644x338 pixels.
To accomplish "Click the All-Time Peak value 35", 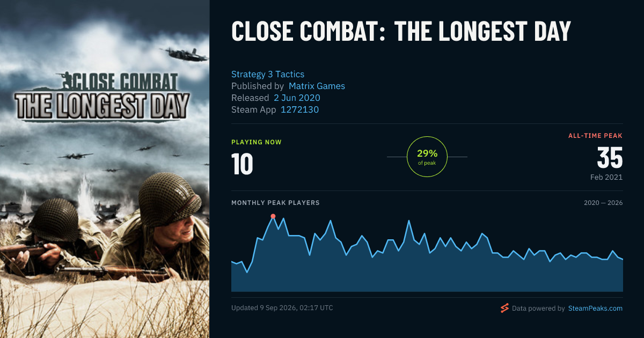I will coord(610,158).
